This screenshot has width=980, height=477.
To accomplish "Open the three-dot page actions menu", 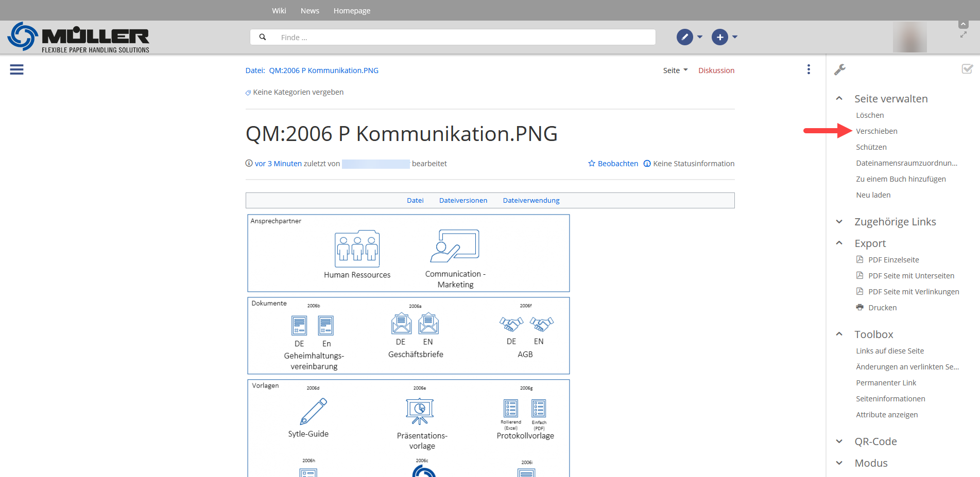I will (809, 69).
